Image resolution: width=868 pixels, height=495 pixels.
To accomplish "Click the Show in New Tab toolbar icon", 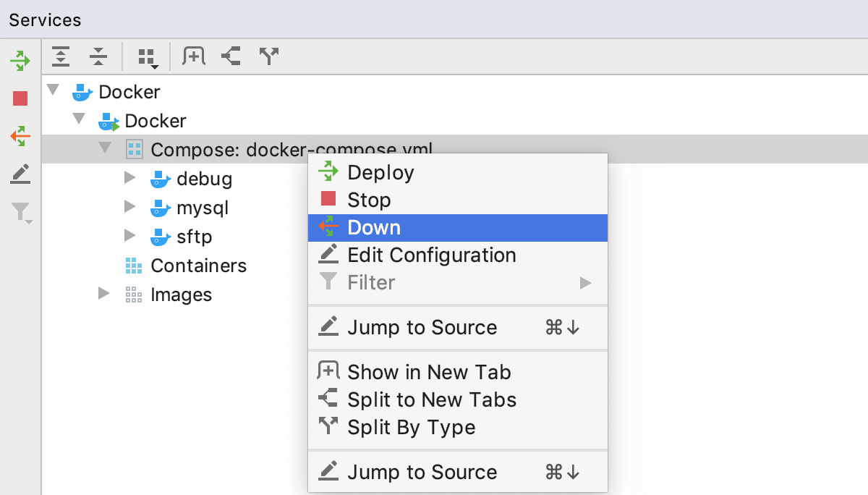I will click(x=192, y=56).
